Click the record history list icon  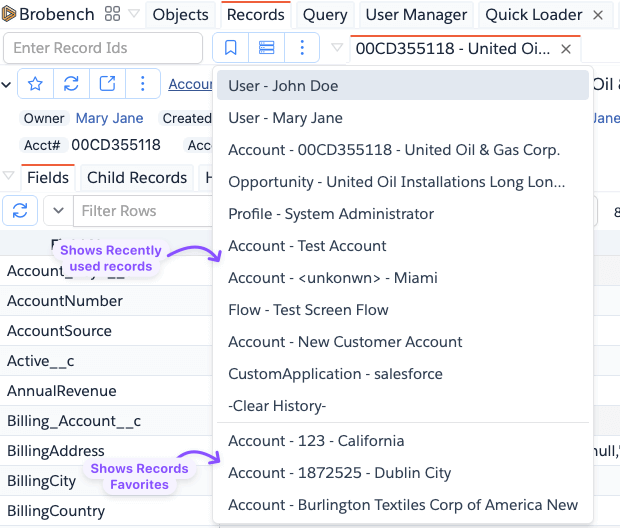coord(267,48)
